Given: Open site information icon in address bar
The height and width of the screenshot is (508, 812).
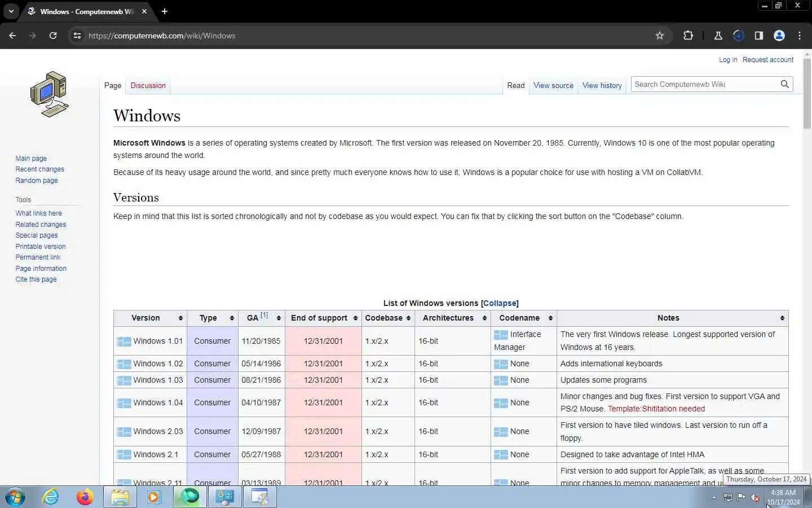Looking at the screenshot, I should tap(77, 36).
